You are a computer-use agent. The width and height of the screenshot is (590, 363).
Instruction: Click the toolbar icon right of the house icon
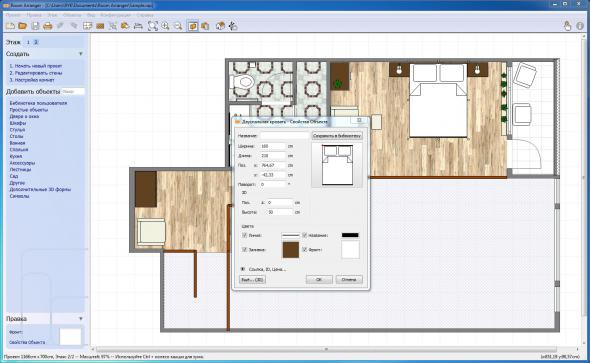tap(233, 26)
